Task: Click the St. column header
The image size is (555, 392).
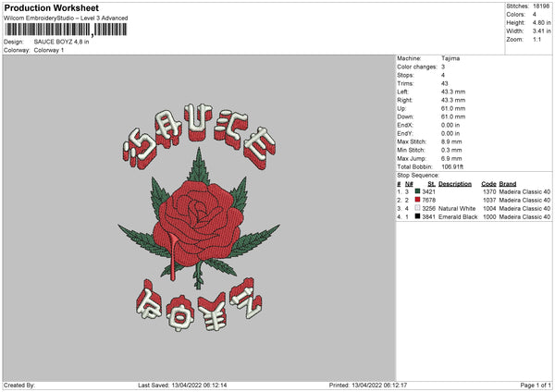Action: [431, 184]
